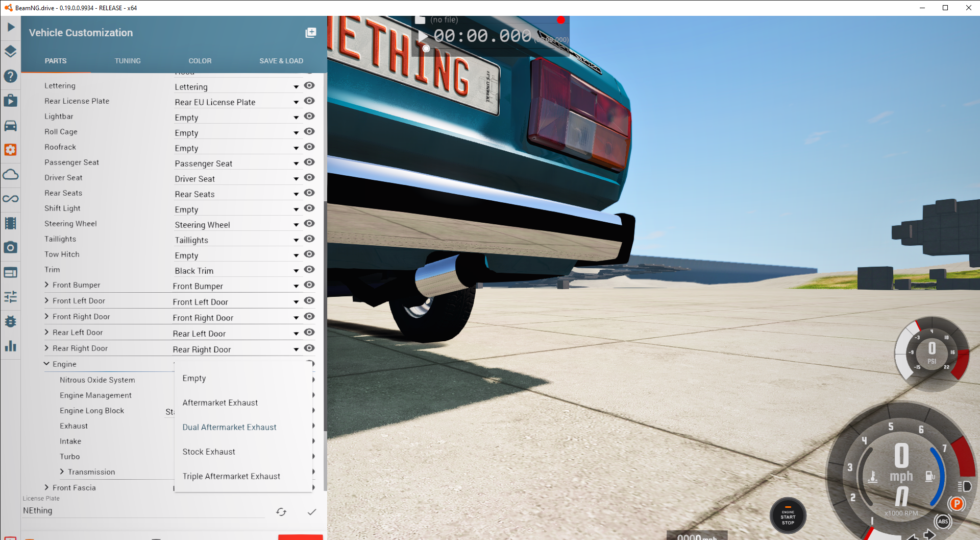Click the clipboard briefcase icon in sidebar
Image resolution: width=980 pixels, height=540 pixels.
point(11,101)
